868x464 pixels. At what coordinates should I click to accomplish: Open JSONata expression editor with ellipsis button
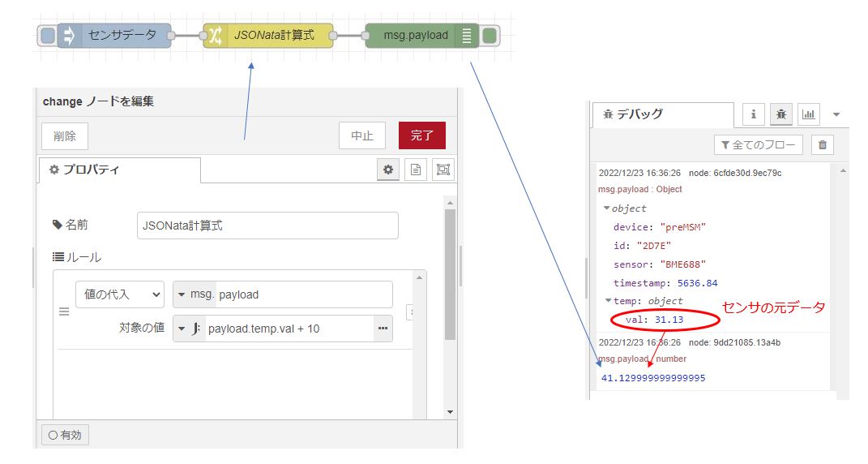point(383,329)
